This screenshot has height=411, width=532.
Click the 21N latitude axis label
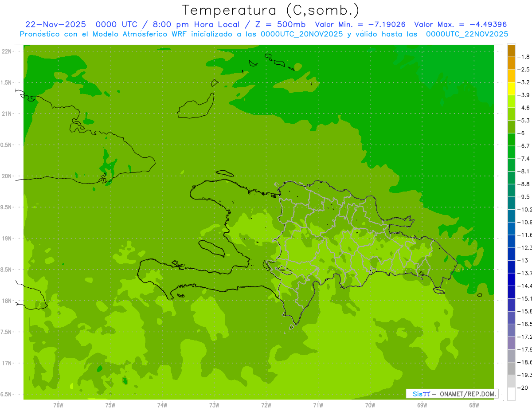(7, 114)
